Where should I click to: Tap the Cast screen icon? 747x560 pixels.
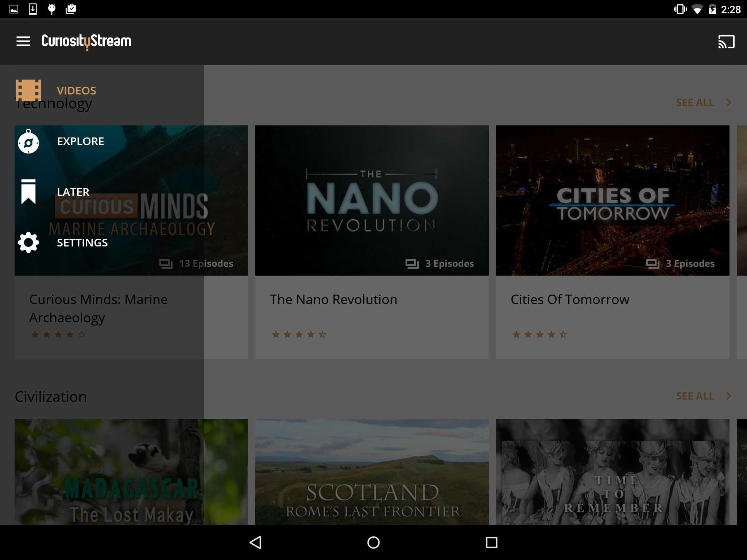point(726,42)
